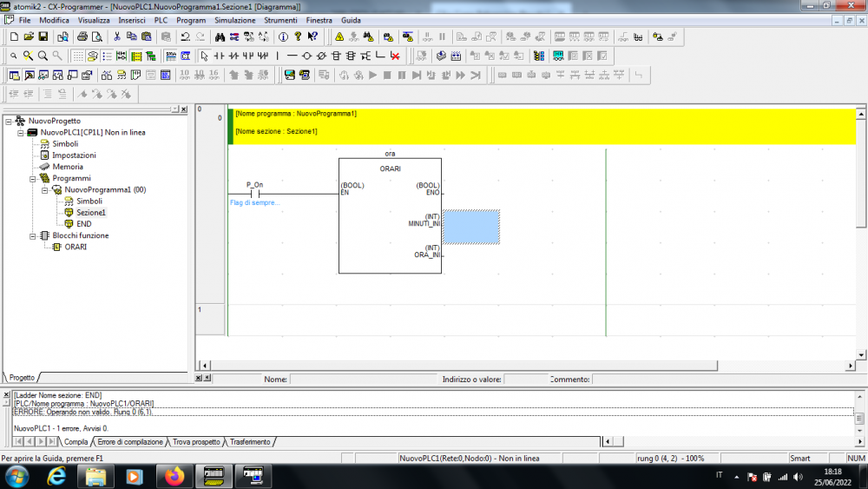
Task: Toggle the project workspace view button
Action: coord(14,76)
